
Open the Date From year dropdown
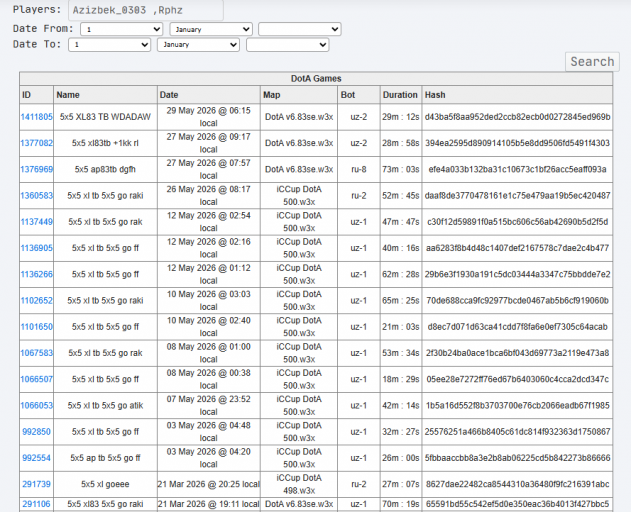pyautogui.click(x=300, y=29)
